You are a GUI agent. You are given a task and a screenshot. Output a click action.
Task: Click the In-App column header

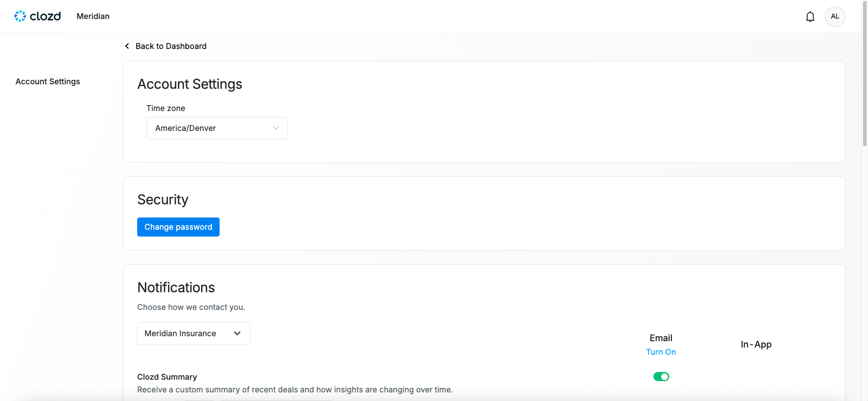coord(756,344)
